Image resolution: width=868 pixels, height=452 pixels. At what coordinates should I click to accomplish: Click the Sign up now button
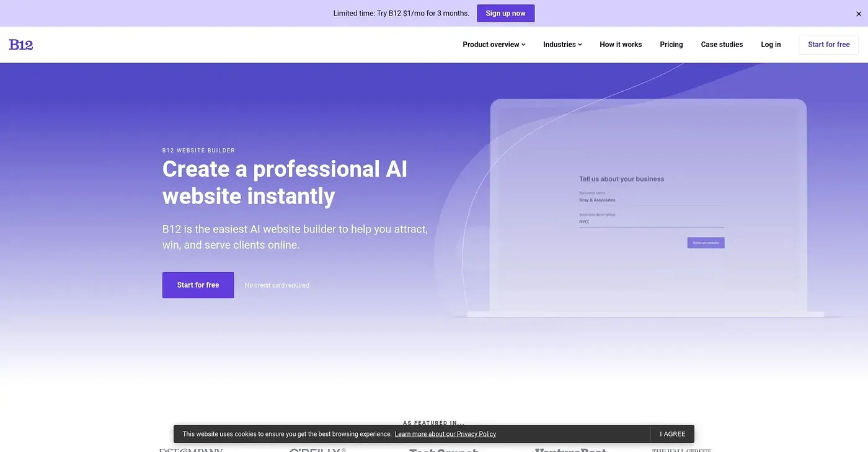(505, 14)
